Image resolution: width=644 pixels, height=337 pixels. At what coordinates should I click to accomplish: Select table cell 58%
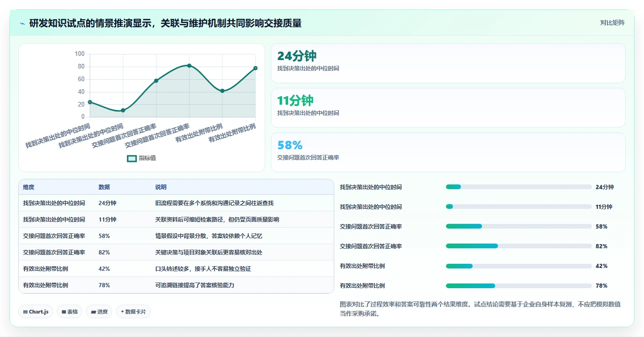coord(104,236)
